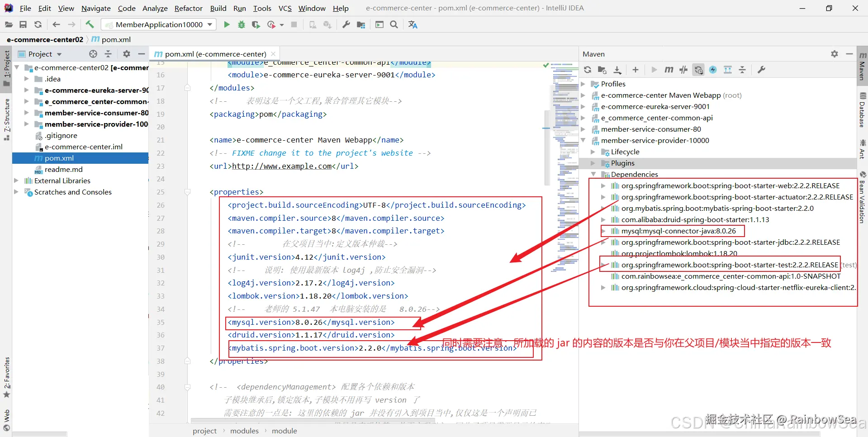Toggle the Favorites tool window stripe button
The height and width of the screenshot is (437, 868).
click(6, 378)
